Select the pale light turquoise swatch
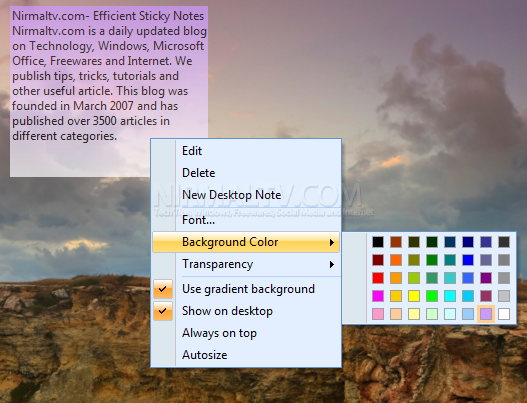527x403 pixels. pyautogui.click(x=450, y=314)
